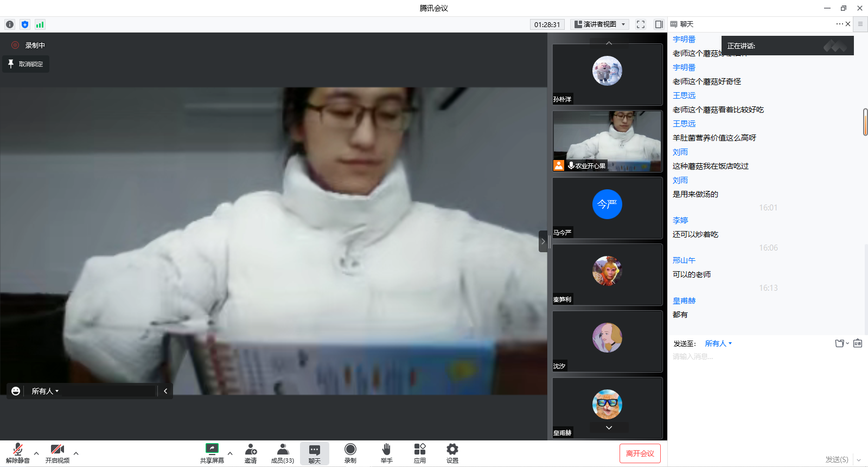Click the 录制中 recording indicator
The width and height of the screenshot is (868, 467).
point(29,46)
